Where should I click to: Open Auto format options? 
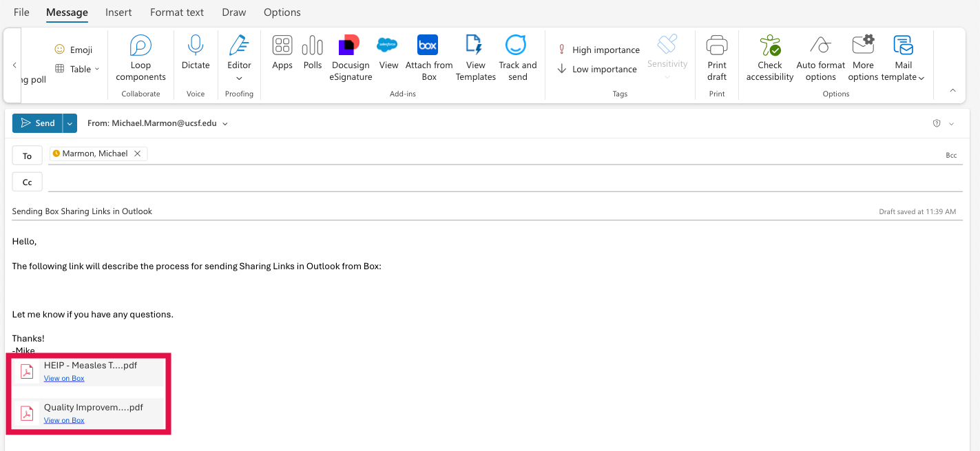tap(820, 59)
